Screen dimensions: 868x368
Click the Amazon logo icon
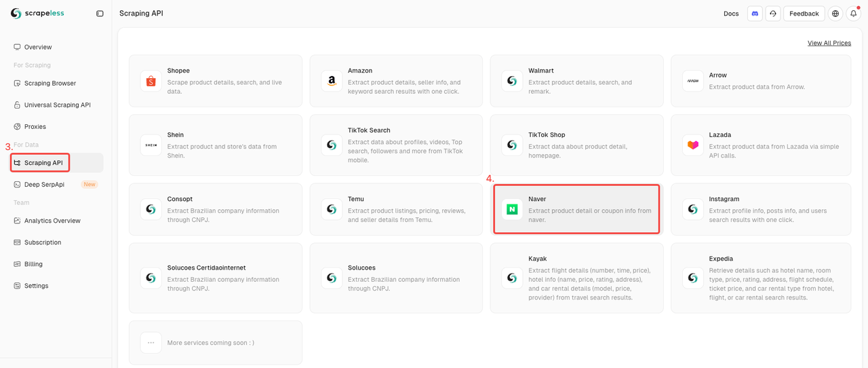point(332,81)
